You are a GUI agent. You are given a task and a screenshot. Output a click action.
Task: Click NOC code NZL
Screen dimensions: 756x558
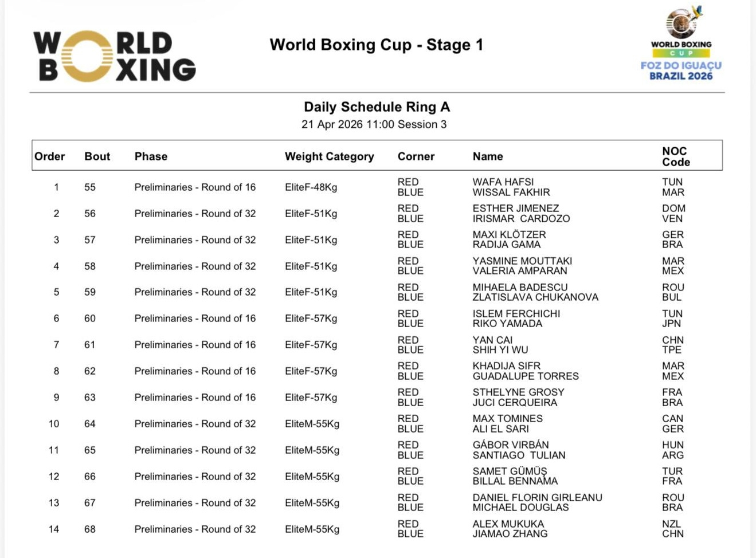(671, 524)
